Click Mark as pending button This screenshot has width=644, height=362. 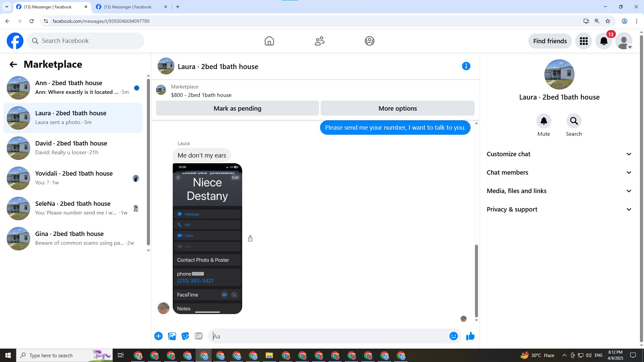point(237,108)
